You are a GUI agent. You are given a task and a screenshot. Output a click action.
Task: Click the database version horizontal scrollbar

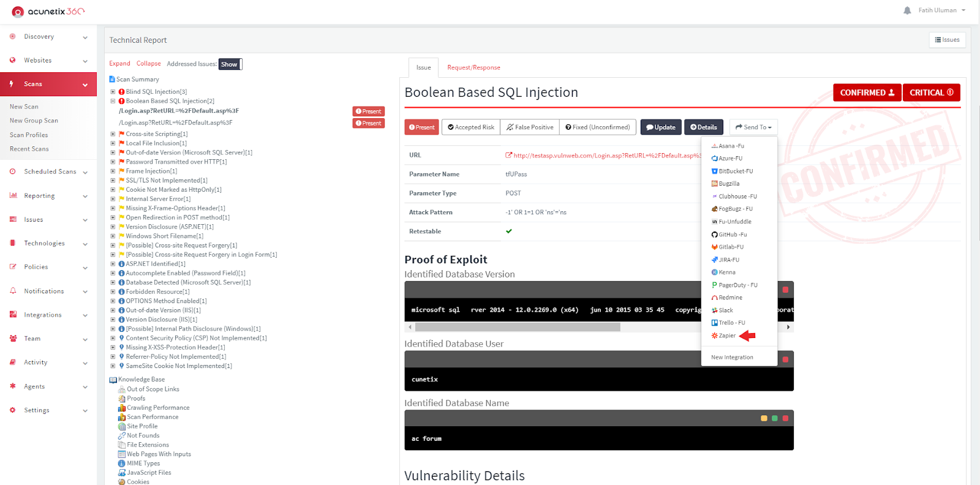coord(518,328)
